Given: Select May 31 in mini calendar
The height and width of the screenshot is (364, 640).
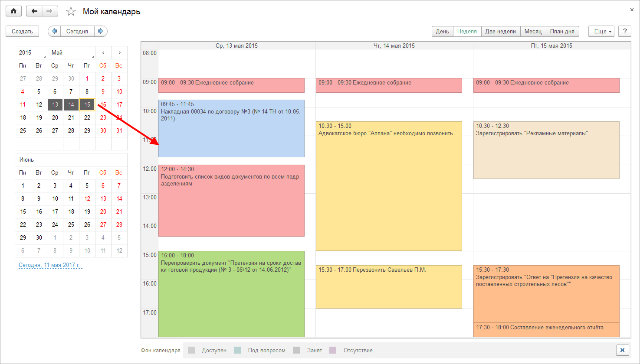Looking at the screenshot, I should click(x=119, y=130).
